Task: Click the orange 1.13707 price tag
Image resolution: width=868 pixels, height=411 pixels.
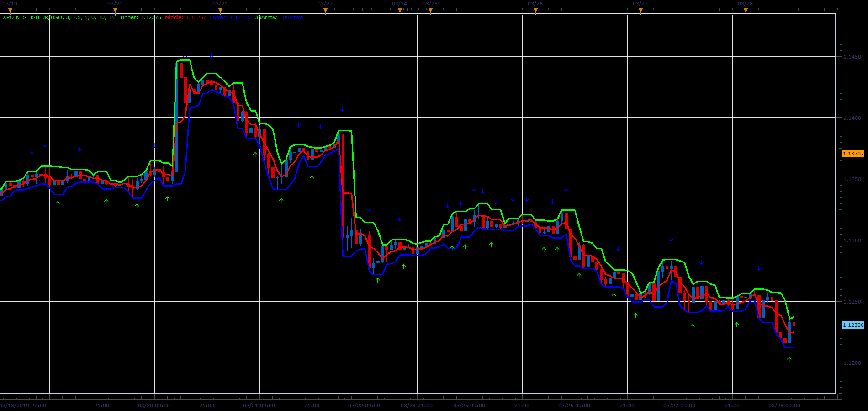Action: [853, 154]
